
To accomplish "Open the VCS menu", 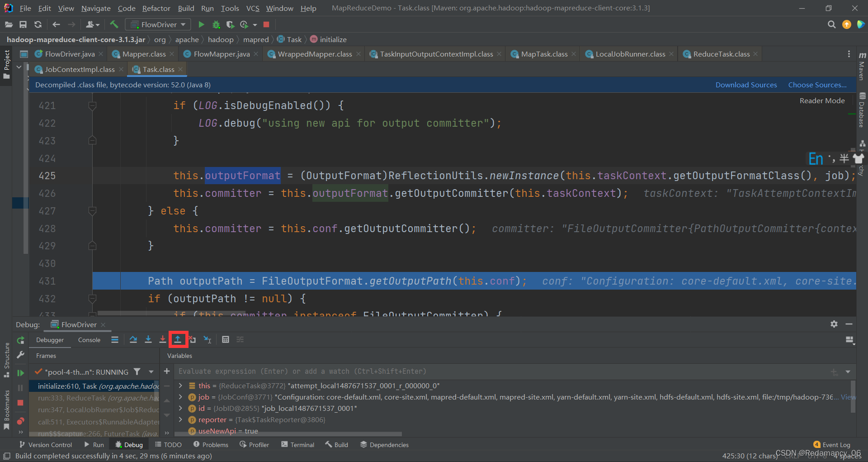I will coord(253,8).
